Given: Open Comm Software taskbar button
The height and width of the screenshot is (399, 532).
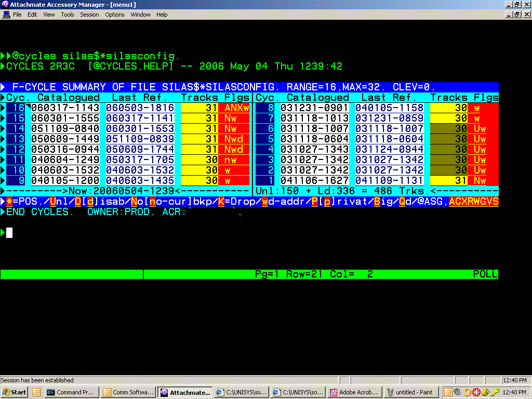Looking at the screenshot, I should pyautogui.click(x=128, y=392).
